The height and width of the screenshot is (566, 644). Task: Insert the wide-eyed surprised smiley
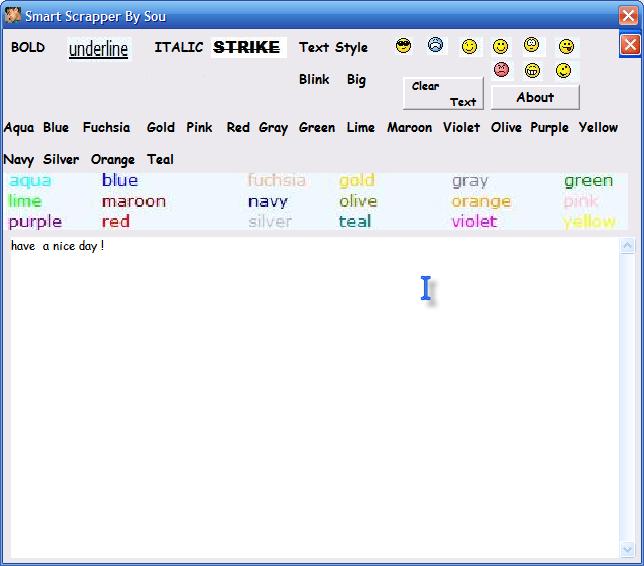[532, 45]
